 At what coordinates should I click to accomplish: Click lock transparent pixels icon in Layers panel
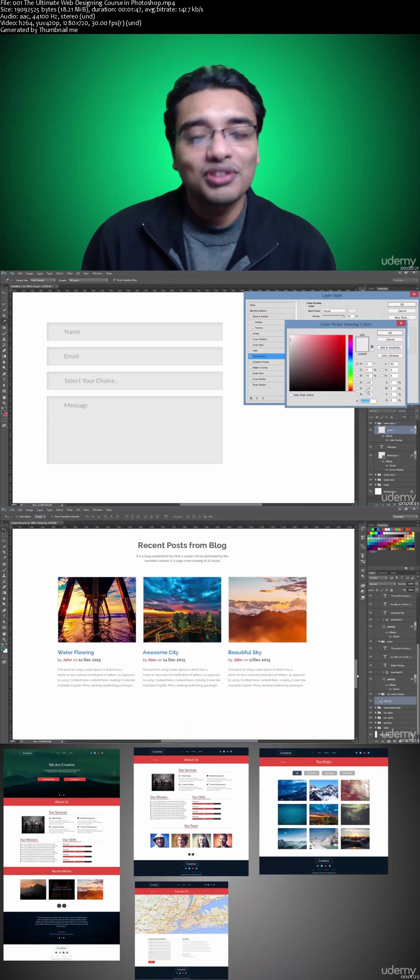coord(377,590)
